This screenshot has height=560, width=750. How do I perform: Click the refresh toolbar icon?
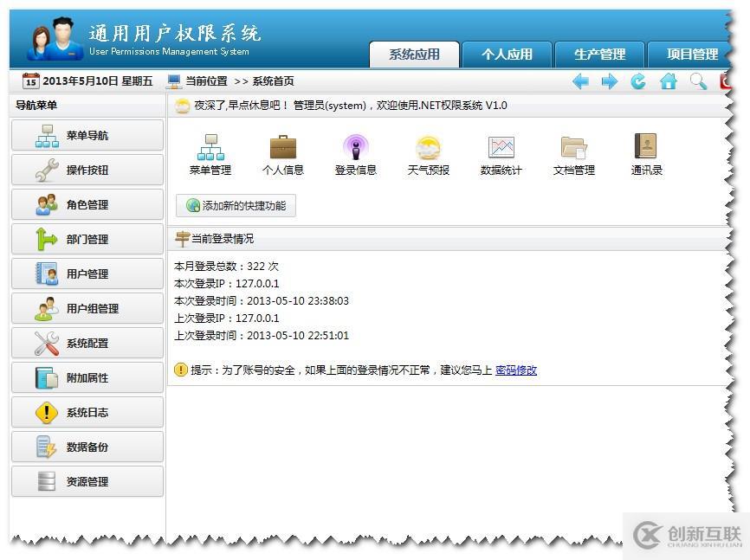(x=638, y=81)
